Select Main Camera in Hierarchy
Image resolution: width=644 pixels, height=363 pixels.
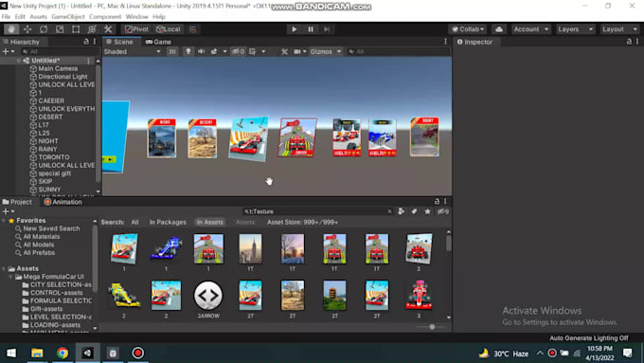(58, 68)
